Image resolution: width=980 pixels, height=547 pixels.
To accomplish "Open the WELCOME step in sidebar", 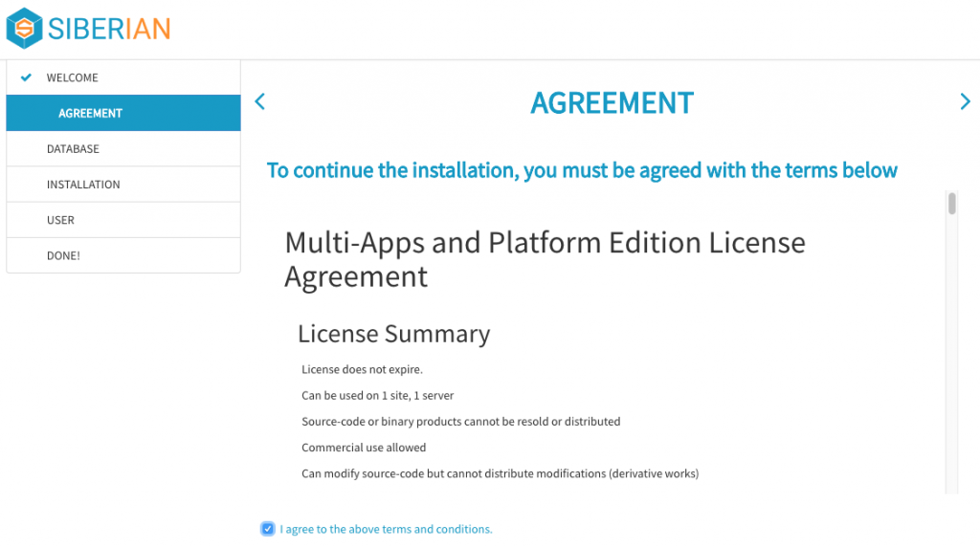I will (73, 77).
